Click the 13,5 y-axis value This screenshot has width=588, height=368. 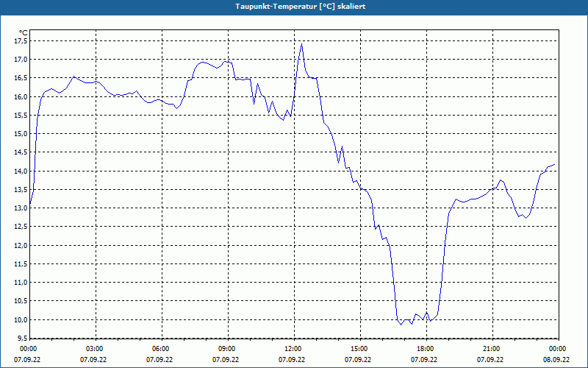(x=21, y=190)
